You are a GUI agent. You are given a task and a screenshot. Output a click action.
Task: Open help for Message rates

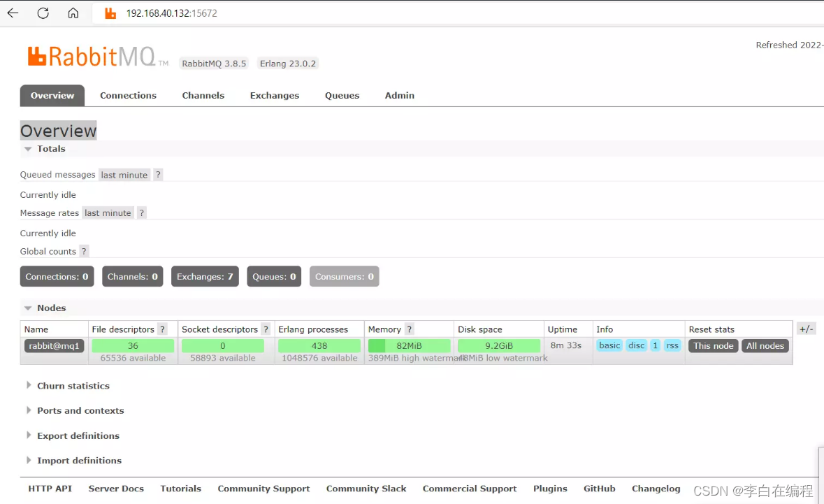(x=141, y=213)
